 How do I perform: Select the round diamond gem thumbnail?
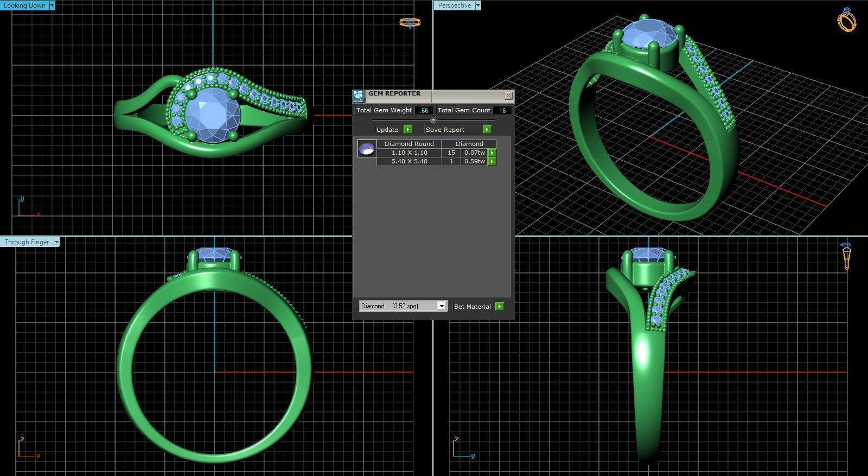click(367, 149)
